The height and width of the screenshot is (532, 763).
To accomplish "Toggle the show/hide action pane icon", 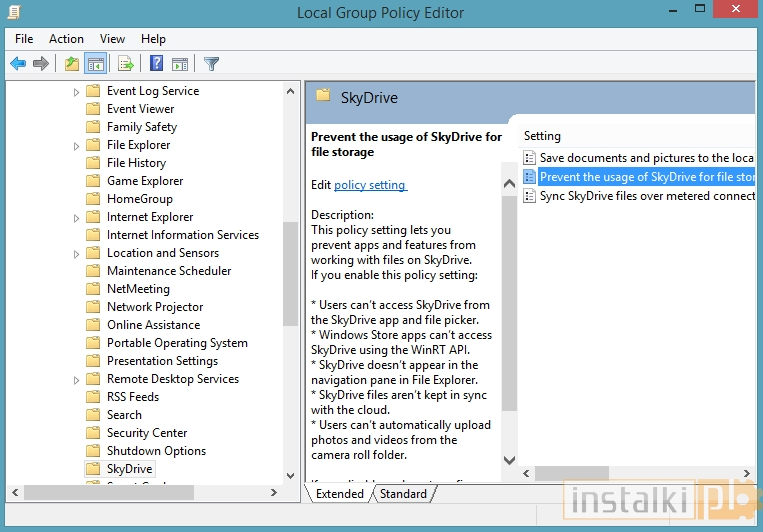I will tap(180, 64).
